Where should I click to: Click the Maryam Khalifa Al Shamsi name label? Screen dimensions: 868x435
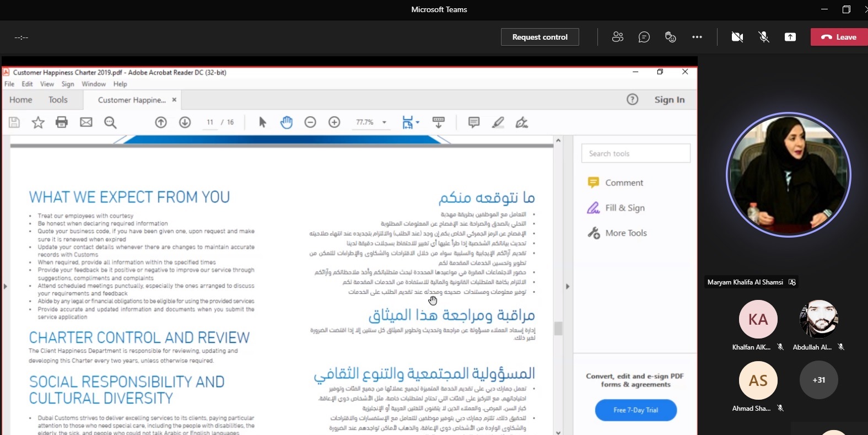click(x=745, y=282)
